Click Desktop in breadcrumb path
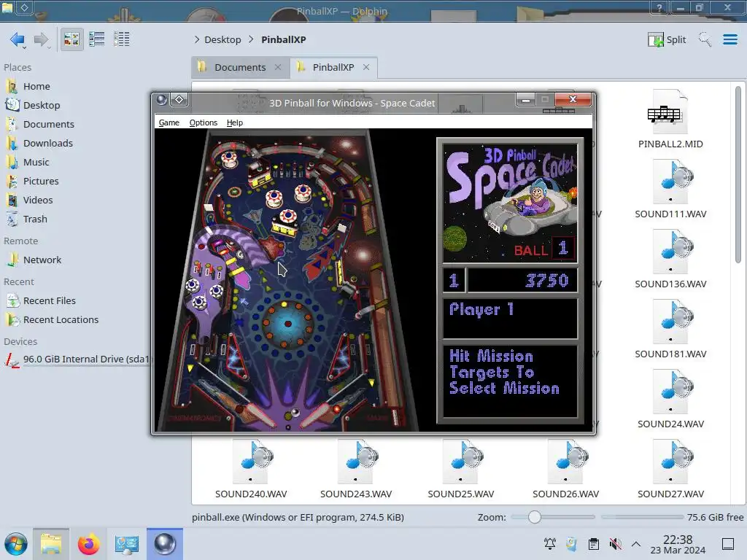Image resolution: width=747 pixels, height=560 pixels. (222, 39)
